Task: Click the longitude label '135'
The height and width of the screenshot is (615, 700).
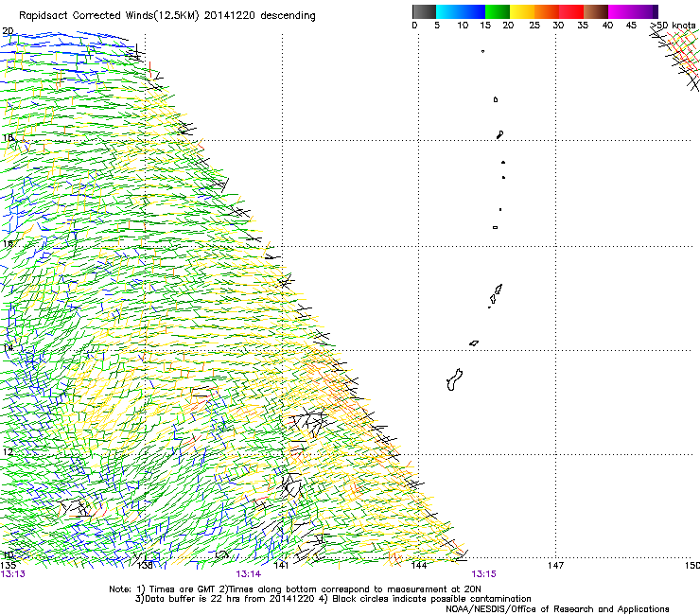Action: coord(8,566)
